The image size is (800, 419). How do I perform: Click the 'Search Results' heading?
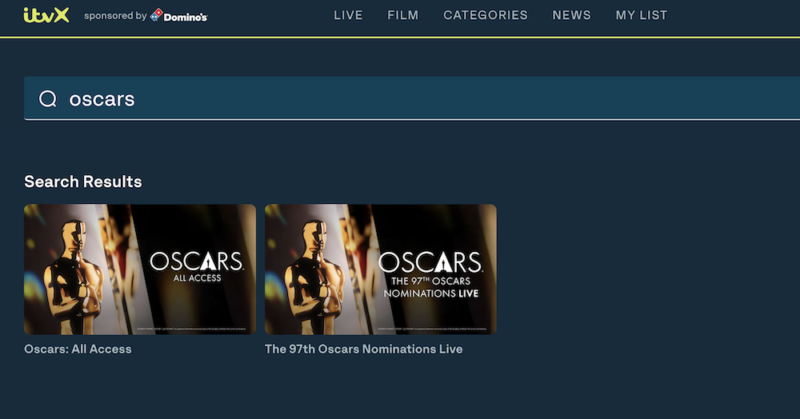[x=83, y=182]
